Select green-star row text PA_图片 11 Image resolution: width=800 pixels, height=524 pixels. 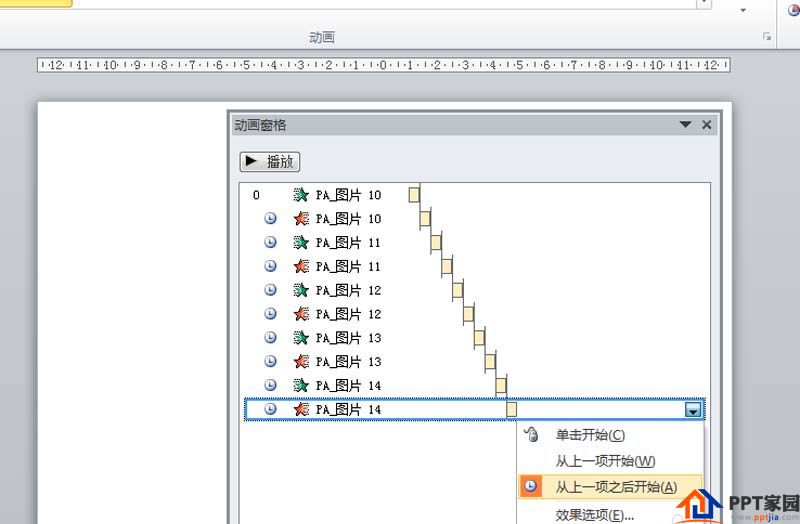pos(348,242)
